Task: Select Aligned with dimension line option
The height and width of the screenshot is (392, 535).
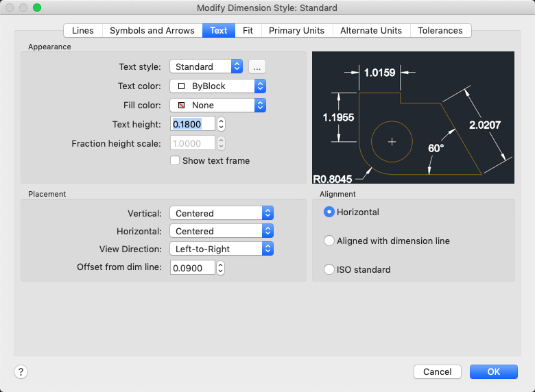Action: coord(329,241)
